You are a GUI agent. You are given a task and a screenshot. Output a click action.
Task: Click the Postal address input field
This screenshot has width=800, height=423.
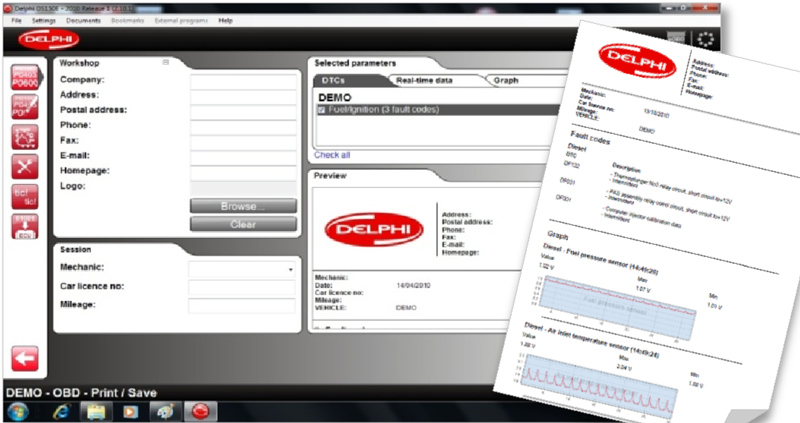point(243,112)
